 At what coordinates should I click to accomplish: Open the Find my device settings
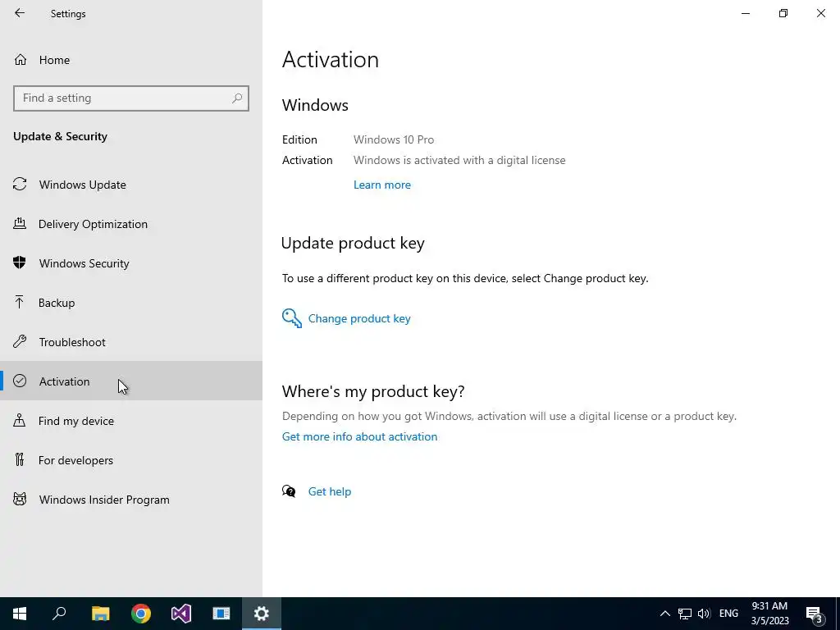click(131, 421)
